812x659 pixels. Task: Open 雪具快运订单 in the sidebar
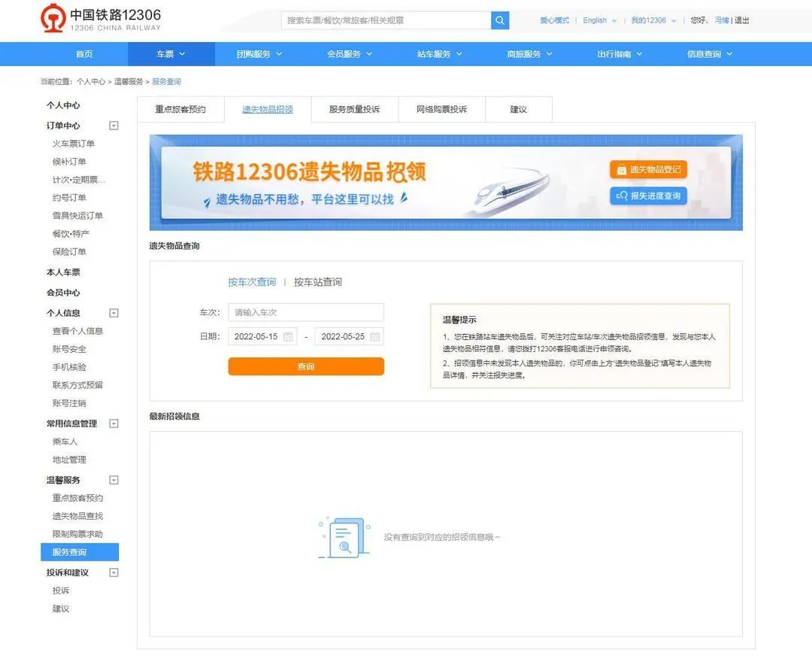77,215
